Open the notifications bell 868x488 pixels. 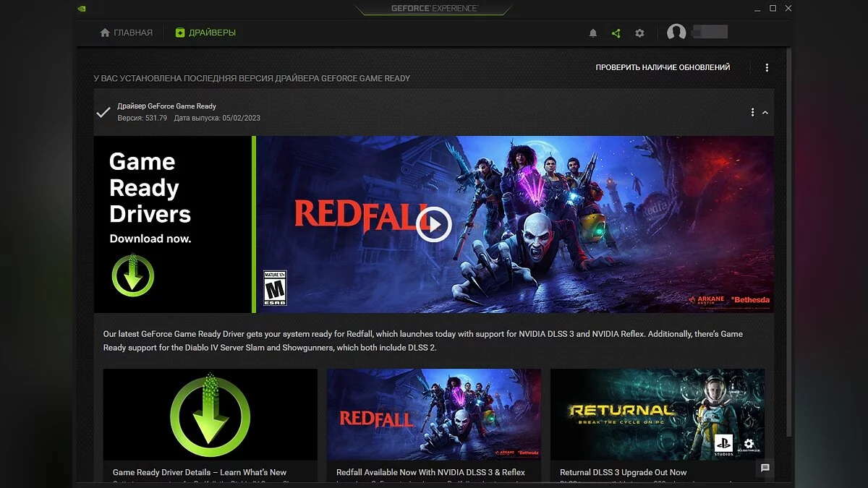point(593,33)
